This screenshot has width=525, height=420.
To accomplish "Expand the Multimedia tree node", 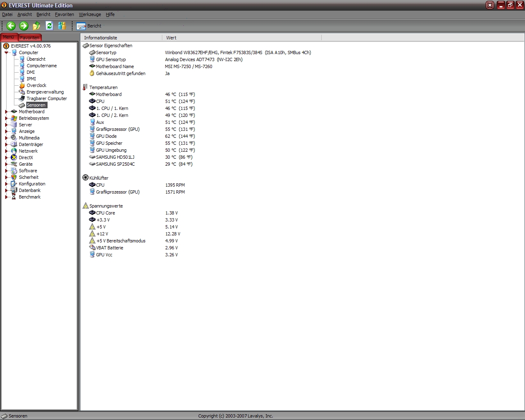I will 6,138.
